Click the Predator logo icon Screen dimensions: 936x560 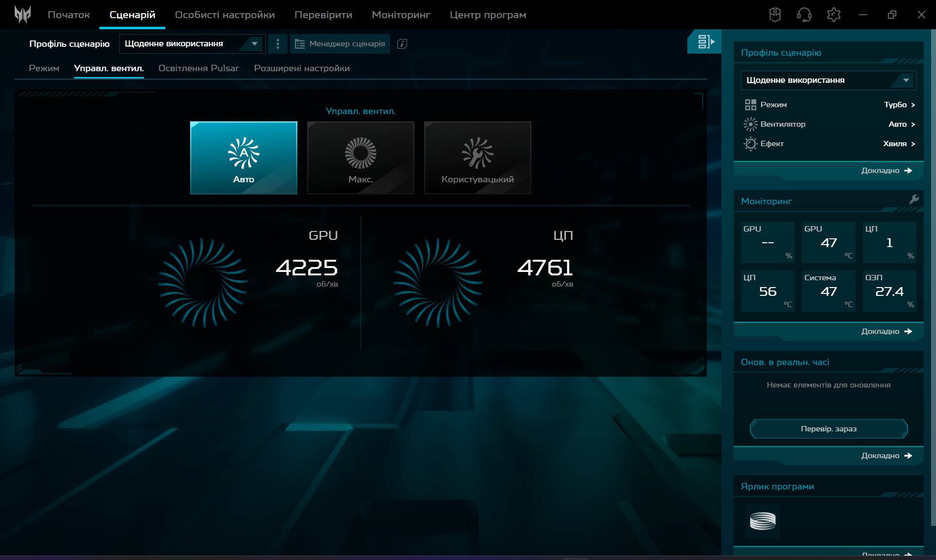(x=22, y=15)
